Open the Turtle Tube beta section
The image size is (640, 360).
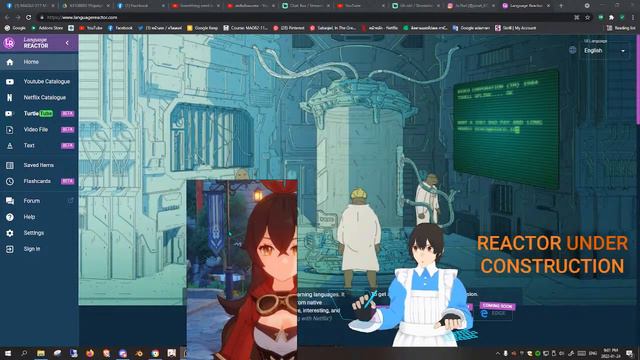[39, 113]
